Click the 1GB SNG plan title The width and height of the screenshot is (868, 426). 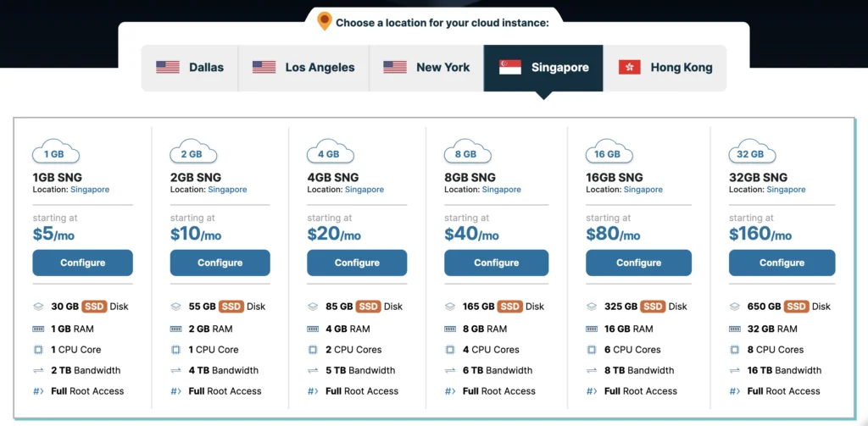coord(57,178)
